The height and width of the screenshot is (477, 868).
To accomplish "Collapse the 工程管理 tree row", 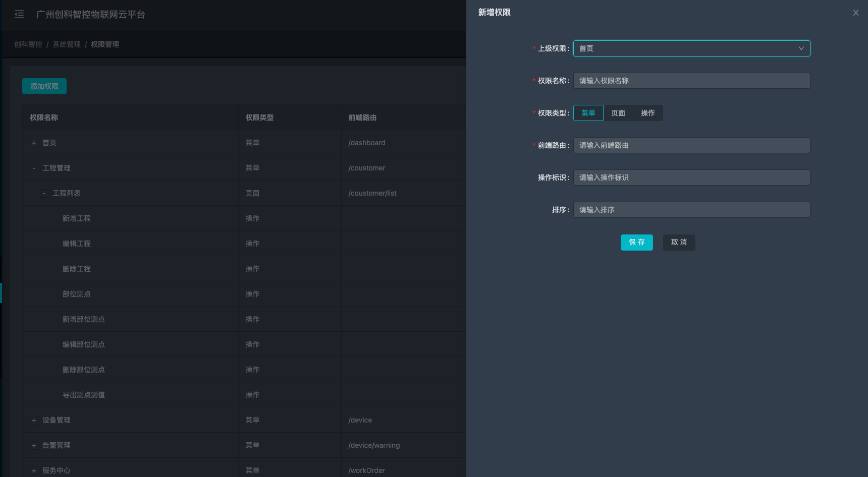I will point(34,168).
